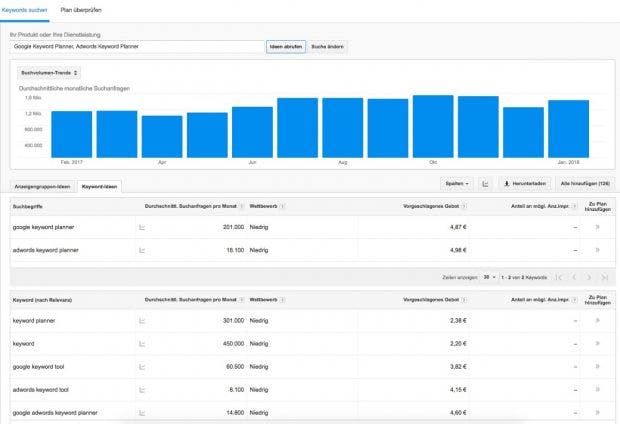Go to previous page of keywords
The image size is (620, 424).
tap(574, 277)
